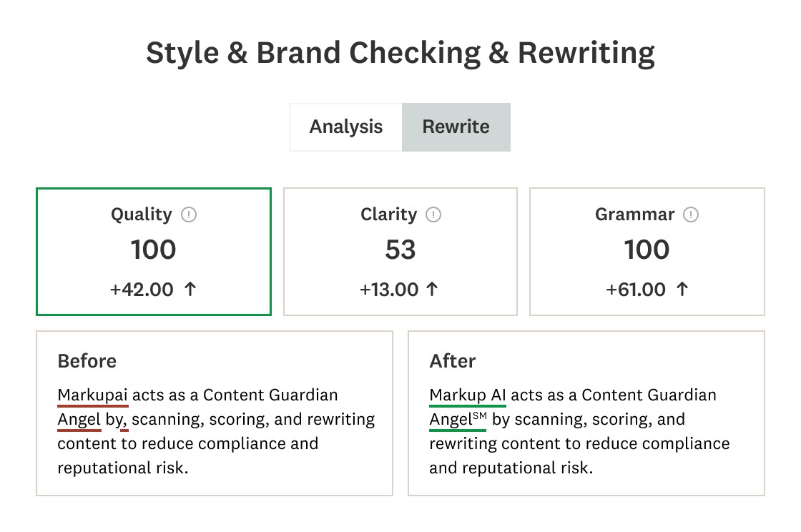Screen dimensions: 801x532
Task: Click the upward arrow beside Grammar's +61.00
Action: (x=681, y=289)
